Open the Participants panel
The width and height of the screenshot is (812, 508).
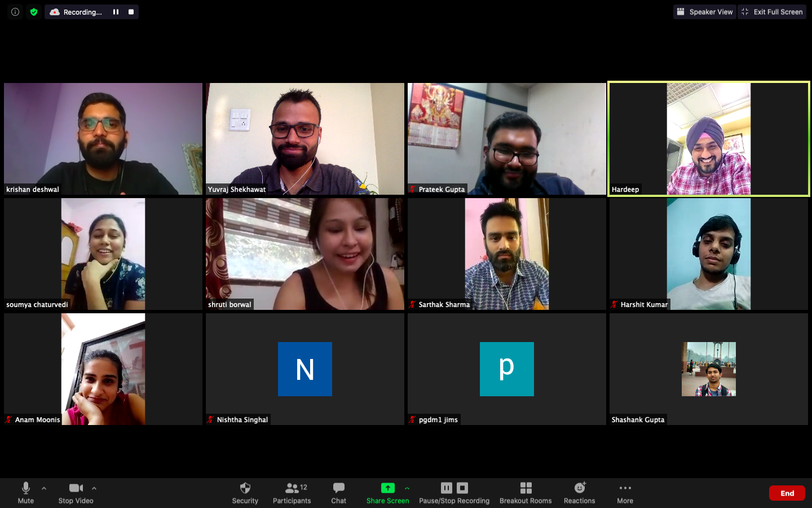pos(292,493)
